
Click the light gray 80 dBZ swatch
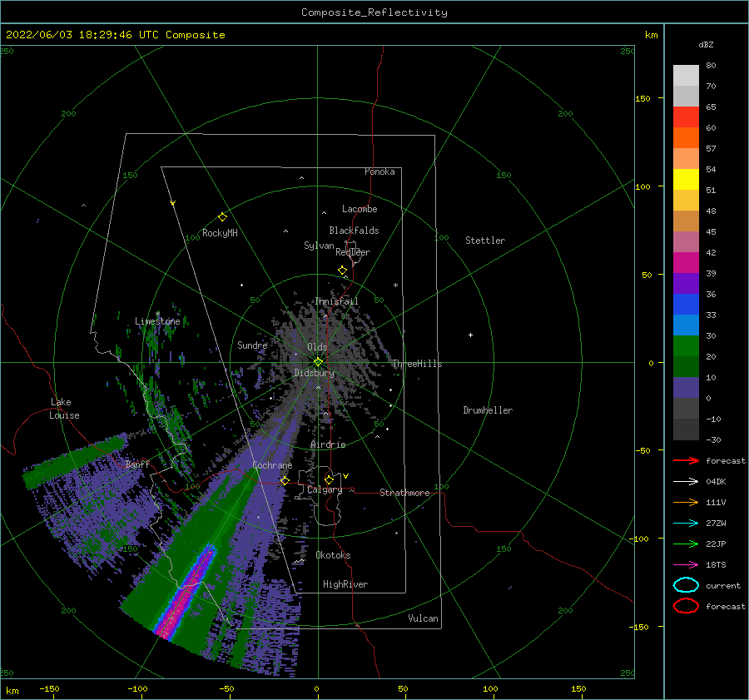[x=686, y=76]
